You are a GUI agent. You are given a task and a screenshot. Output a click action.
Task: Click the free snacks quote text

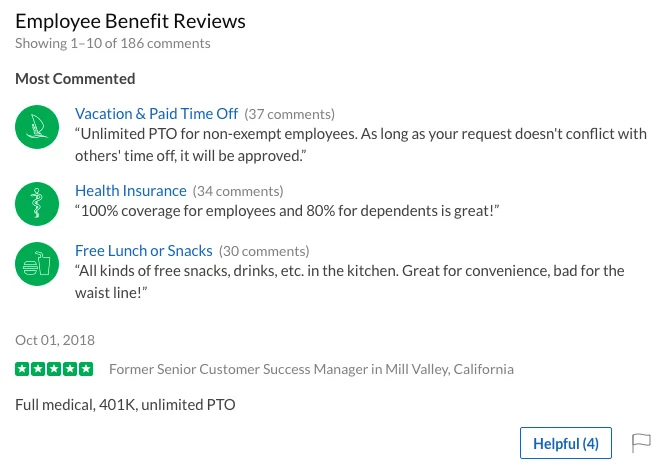350,282
